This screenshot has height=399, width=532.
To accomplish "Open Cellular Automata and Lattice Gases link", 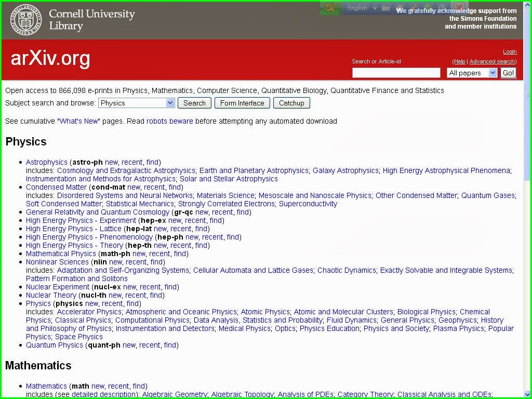I will click(x=253, y=270).
